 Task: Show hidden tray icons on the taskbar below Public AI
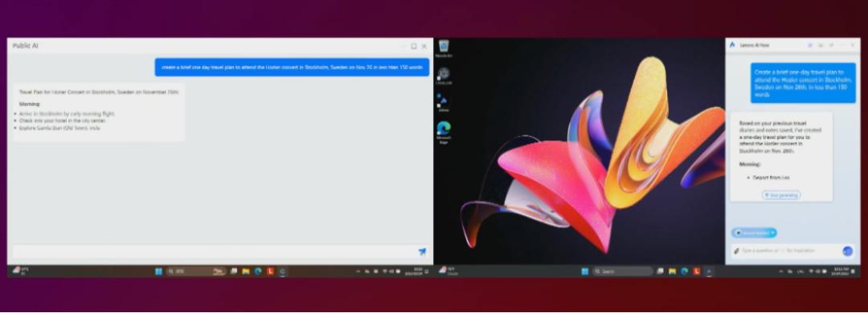click(358, 271)
